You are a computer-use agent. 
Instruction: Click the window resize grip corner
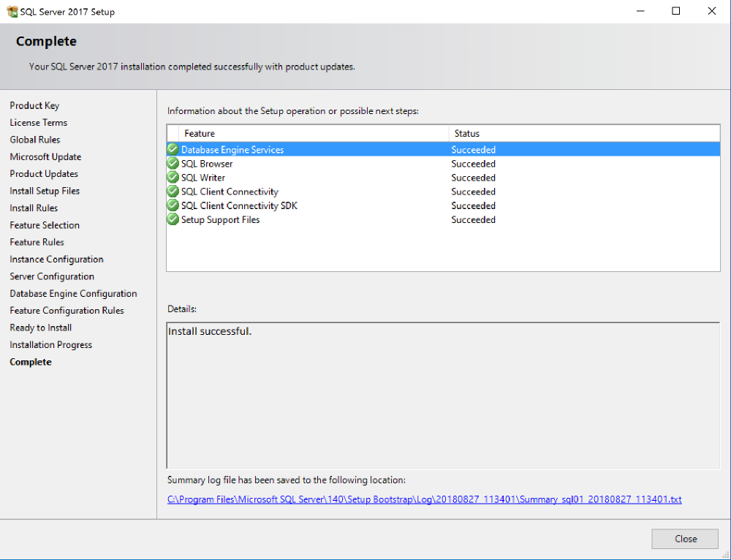pyautogui.click(x=725, y=555)
